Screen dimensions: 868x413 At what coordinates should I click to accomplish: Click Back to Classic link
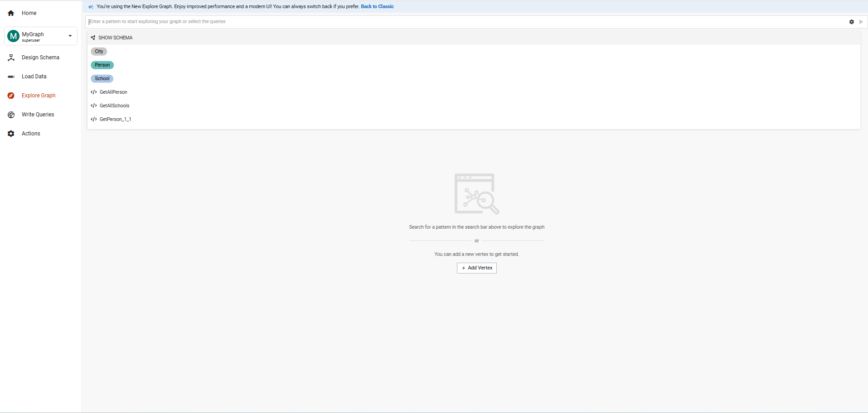[x=377, y=6]
